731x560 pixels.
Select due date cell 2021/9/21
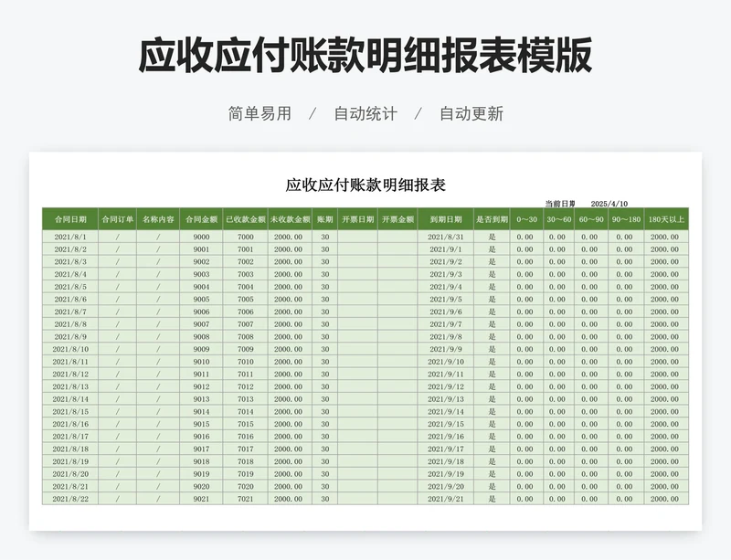(446, 499)
